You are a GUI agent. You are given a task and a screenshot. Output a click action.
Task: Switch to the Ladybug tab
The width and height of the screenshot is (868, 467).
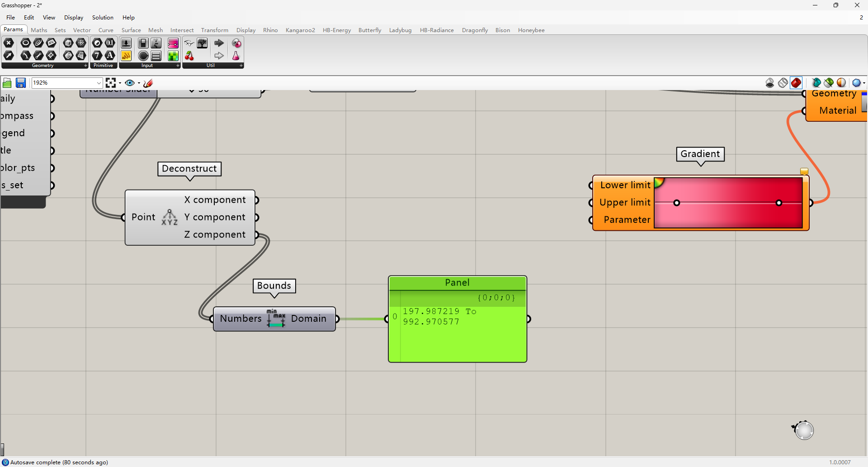click(400, 30)
